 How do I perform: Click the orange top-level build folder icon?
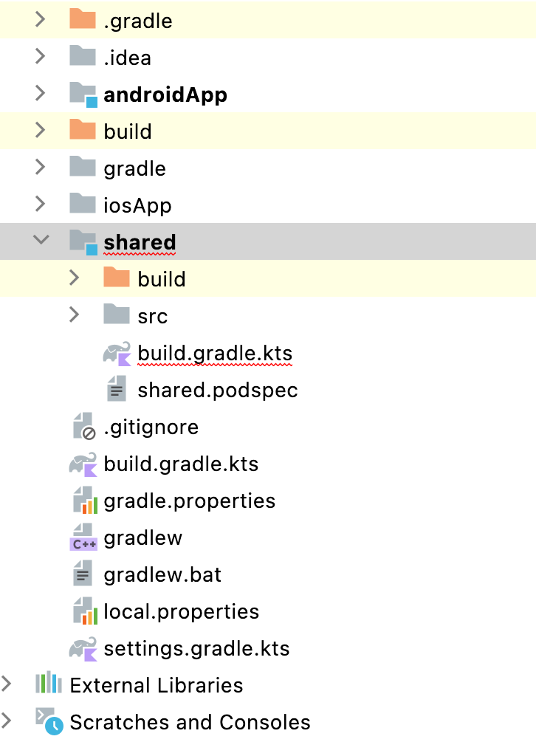[x=83, y=129]
